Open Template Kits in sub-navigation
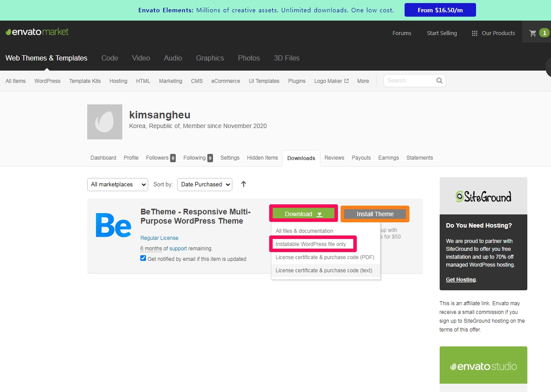 85,81
